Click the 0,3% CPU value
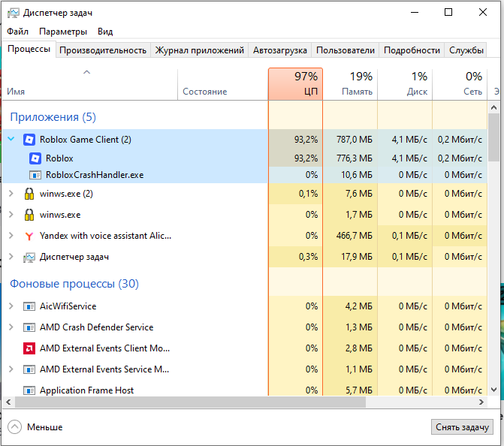This screenshot has width=504, height=446. point(308,257)
